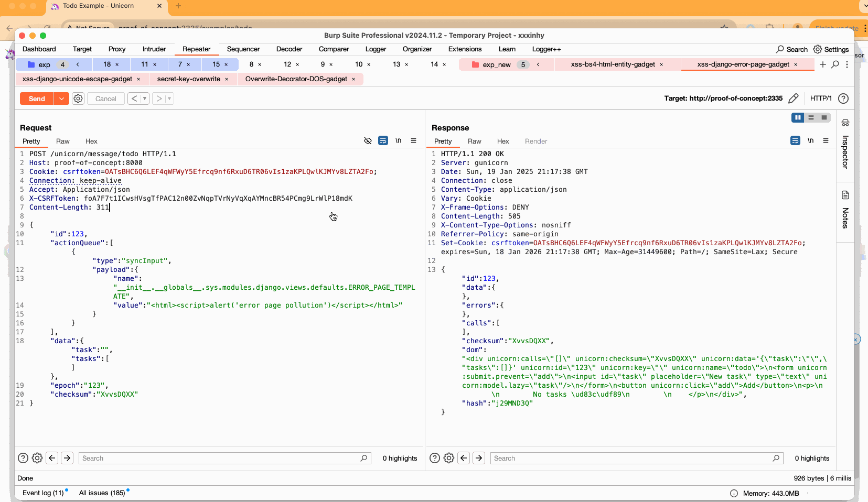Switch to top-bottom layout view
This screenshot has width=868, height=502.
click(x=811, y=118)
